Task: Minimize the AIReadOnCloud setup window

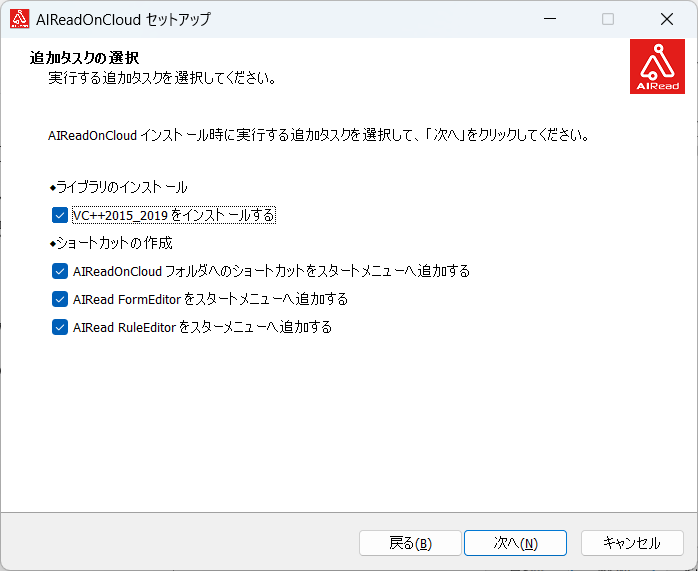Action: coord(550,19)
